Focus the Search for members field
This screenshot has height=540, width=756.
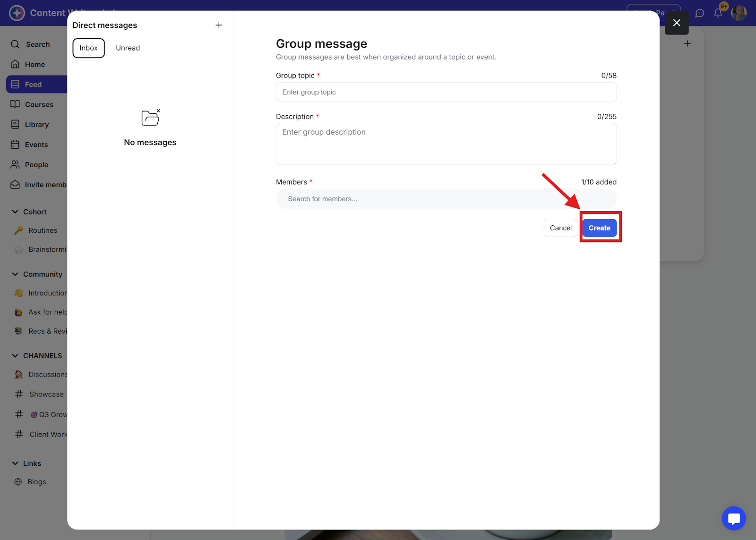pos(446,199)
